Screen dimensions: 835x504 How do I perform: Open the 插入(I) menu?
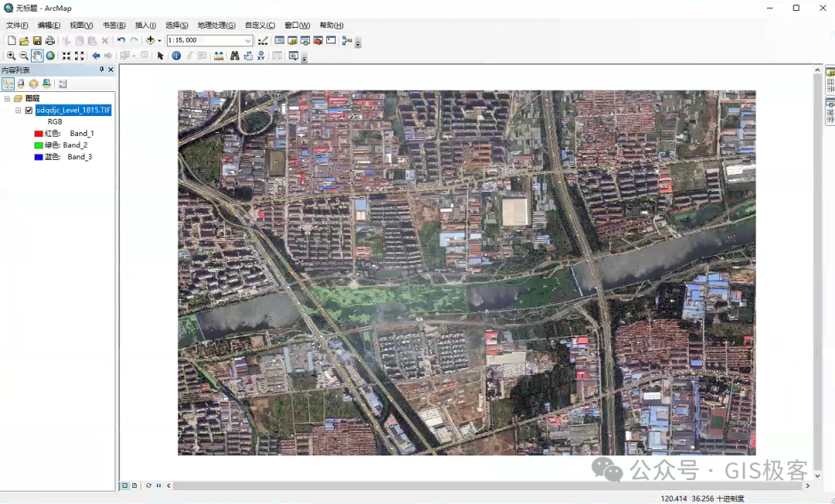point(145,25)
